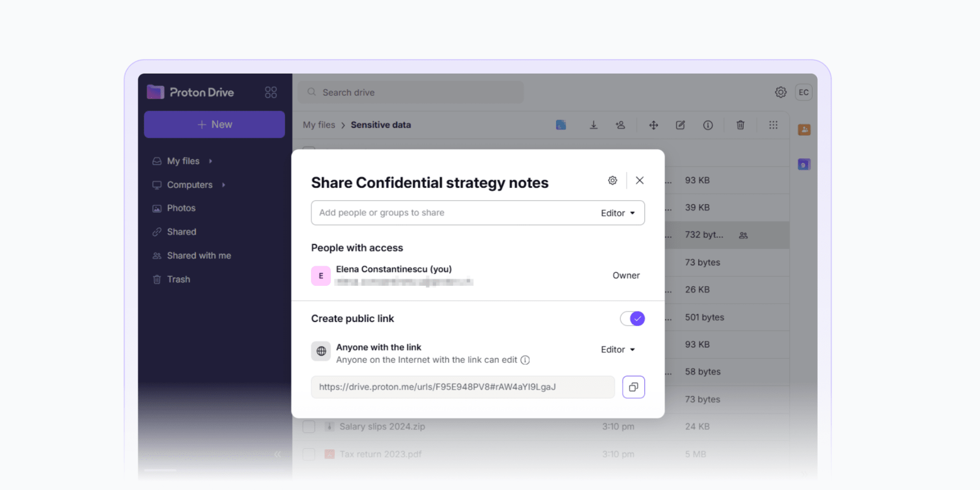This screenshot has width=980, height=490.
Task: Select checkbox for Salary slips 2024.zip
Action: (309, 426)
